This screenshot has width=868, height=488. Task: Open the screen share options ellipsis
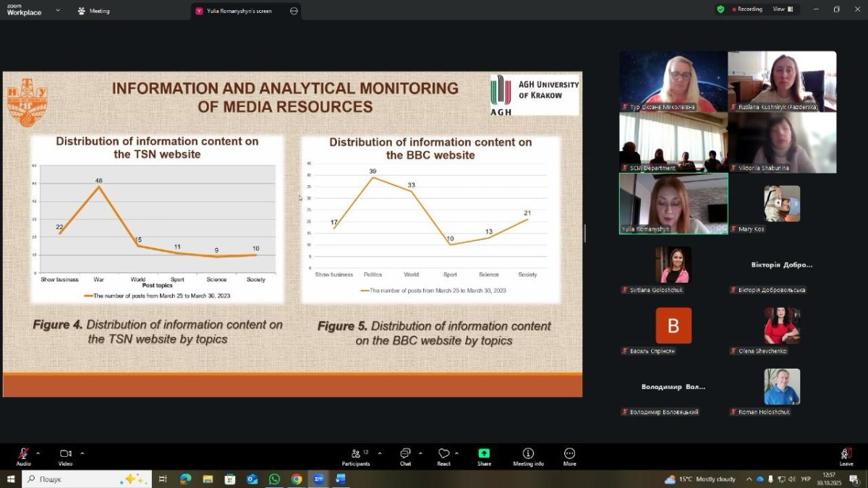294,11
